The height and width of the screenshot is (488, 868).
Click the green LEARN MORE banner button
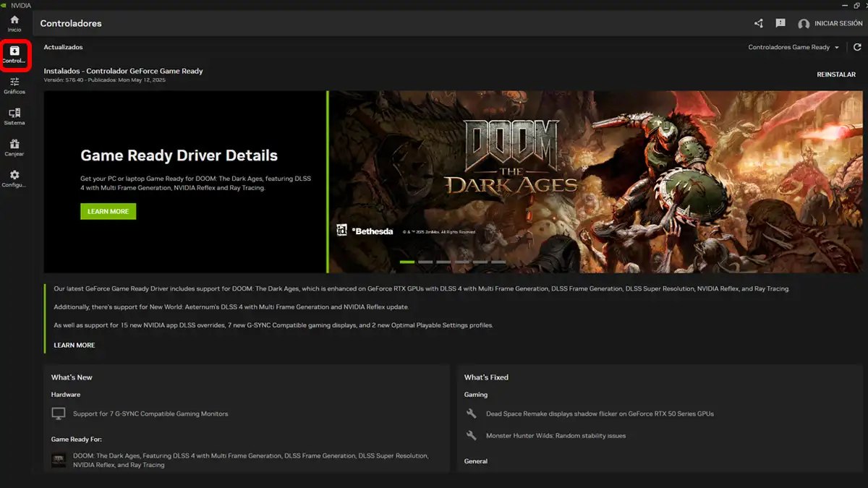pyautogui.click(x=108, y=211)
